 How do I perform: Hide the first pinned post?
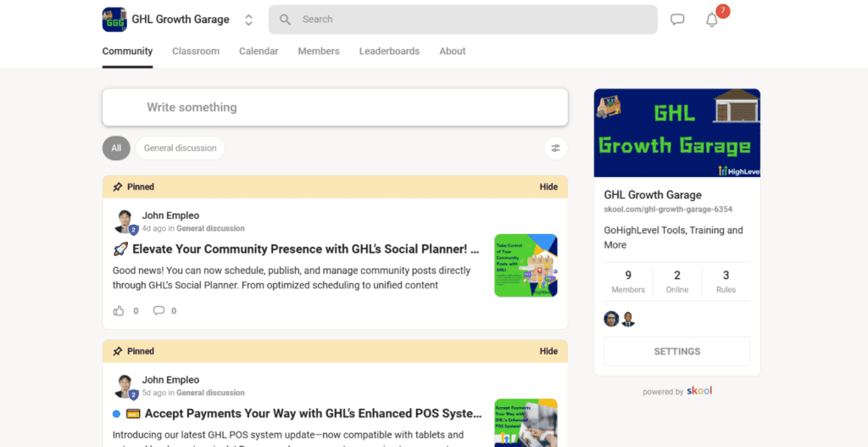pyautogui.click(x=548, y=187)
